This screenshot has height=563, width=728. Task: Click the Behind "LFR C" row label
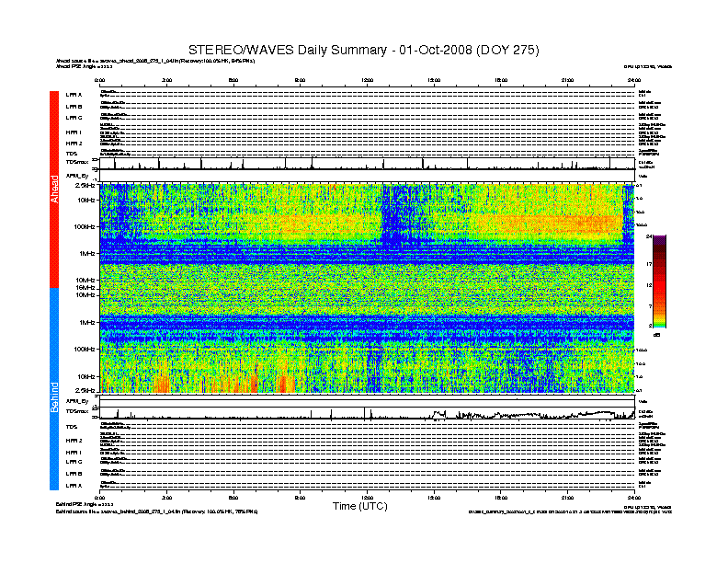[x=74, y=462]
